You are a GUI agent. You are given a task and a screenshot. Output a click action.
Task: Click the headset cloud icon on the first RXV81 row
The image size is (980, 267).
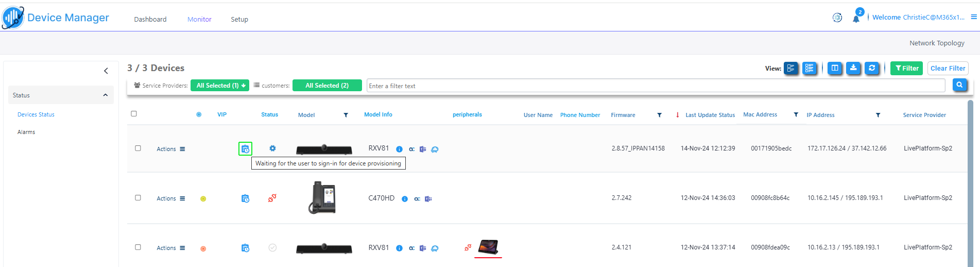pyautogui.click(x=435, y=149)
